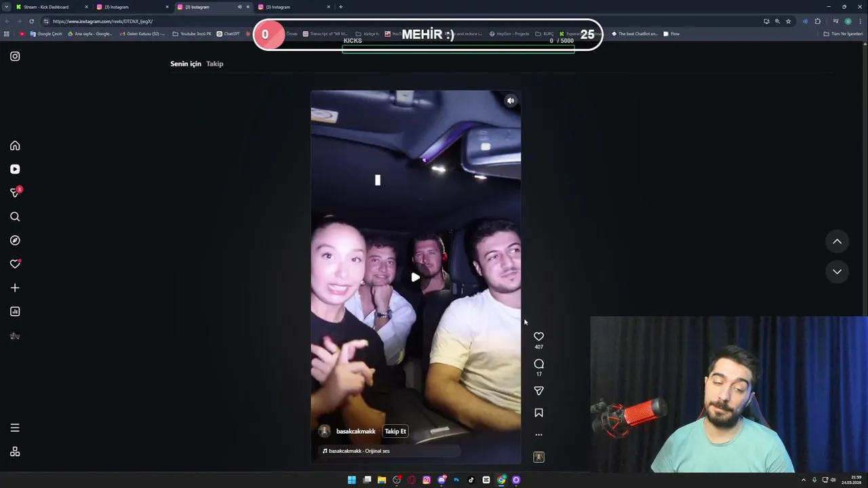Toggle reel sound with speaker icon
The height and width of the screenshot is (488, 868).
coord(511,101)
